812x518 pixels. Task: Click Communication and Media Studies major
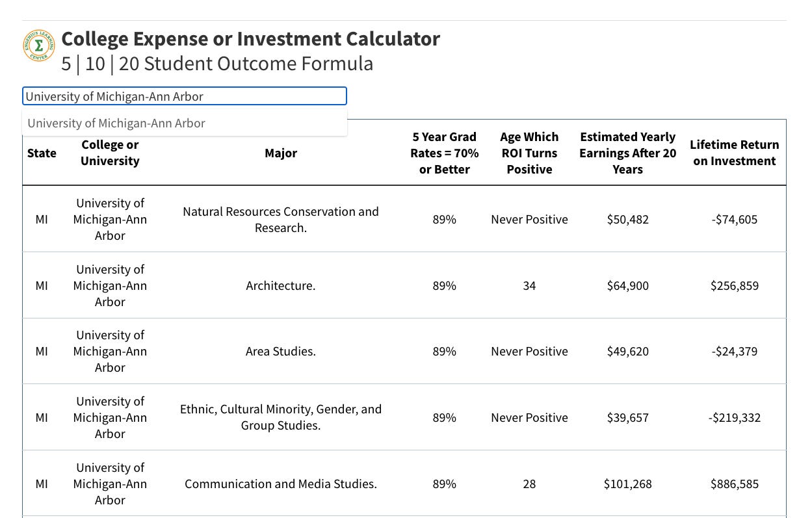pyautogui.click(x=280, y=484)
